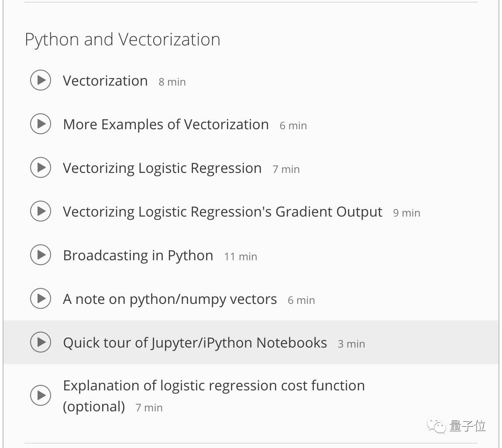Image resolution: width=502 pixels, height=448 pixels.
Task: Click the 3 min duration label
Action: (x=351, y=344)
